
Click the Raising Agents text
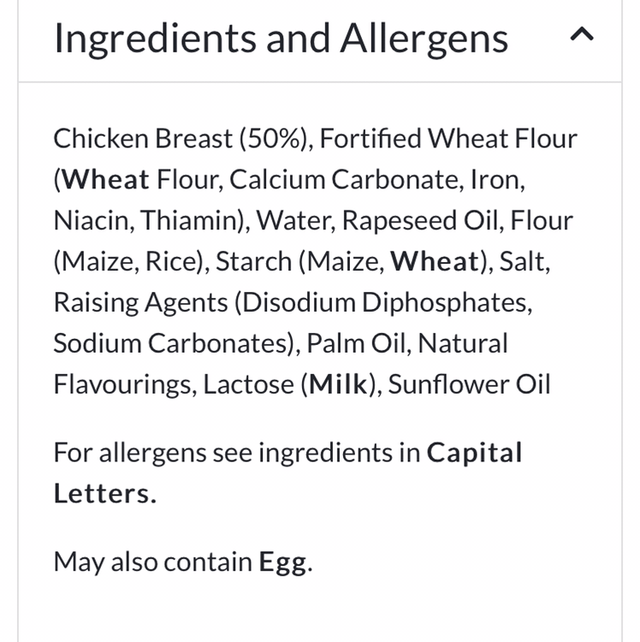[x=124, y=303]
